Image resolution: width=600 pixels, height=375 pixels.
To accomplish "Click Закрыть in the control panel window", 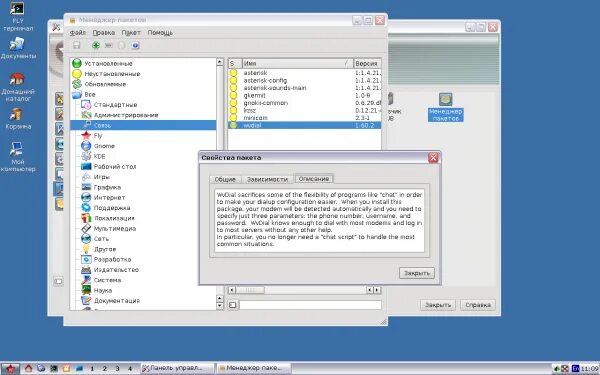I will point(438,305).
